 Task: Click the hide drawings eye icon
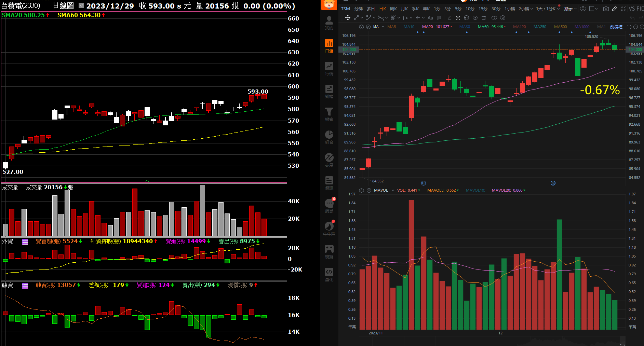pos(475,18)
